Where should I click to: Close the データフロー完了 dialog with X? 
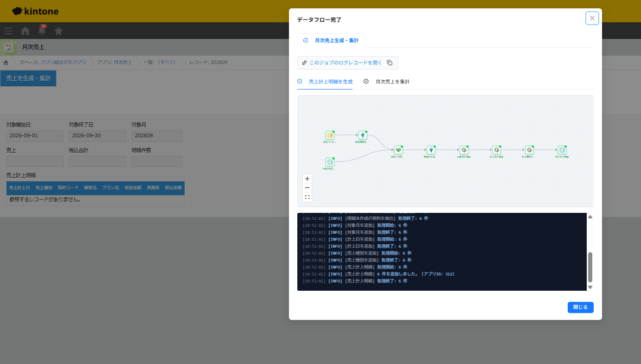592,18
